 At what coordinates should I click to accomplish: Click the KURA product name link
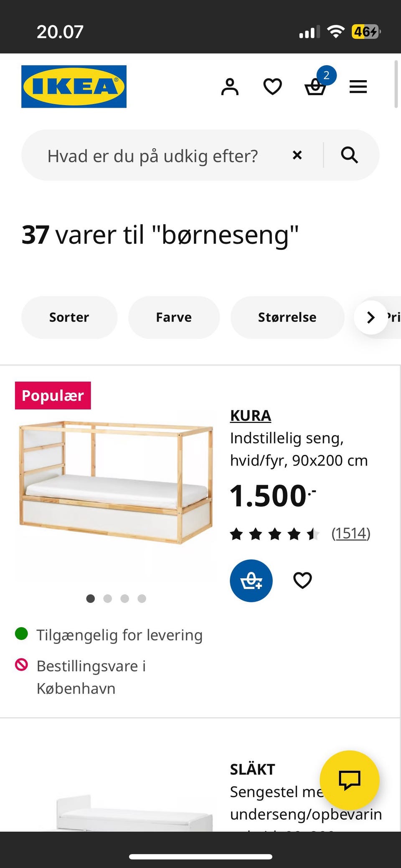click(251, 416)
